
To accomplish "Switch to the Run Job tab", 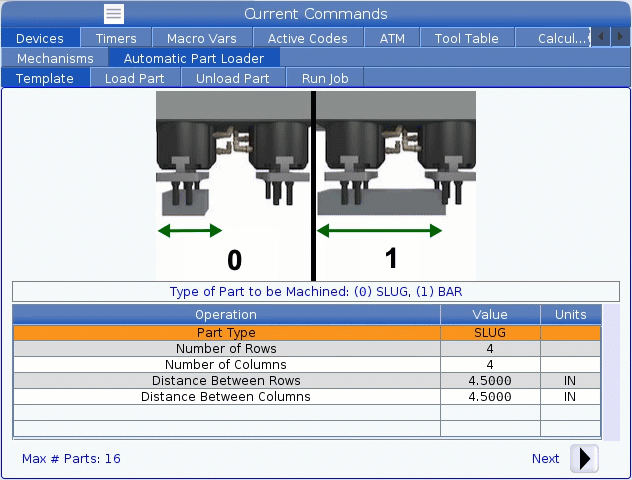I will (x=324, y=78).
